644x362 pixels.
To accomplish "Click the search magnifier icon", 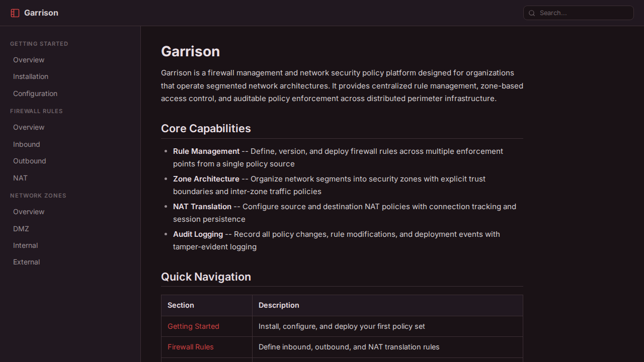I will [x=532, y=13].
